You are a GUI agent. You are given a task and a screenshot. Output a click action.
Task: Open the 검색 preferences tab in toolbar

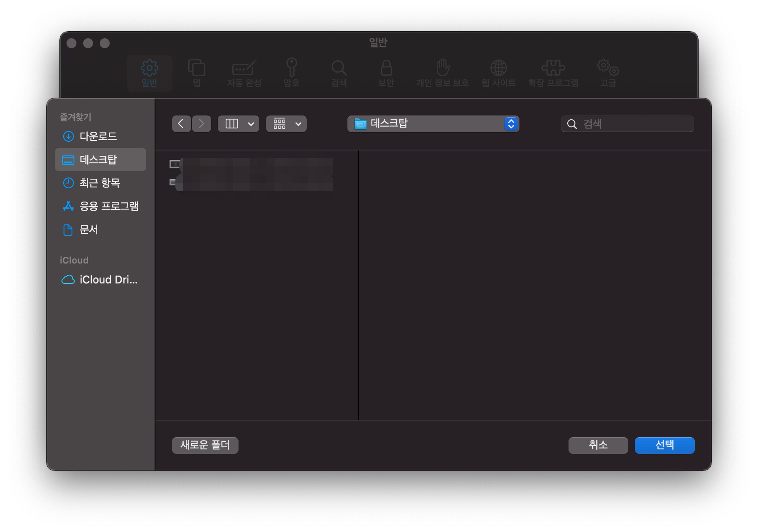point(339,73)
